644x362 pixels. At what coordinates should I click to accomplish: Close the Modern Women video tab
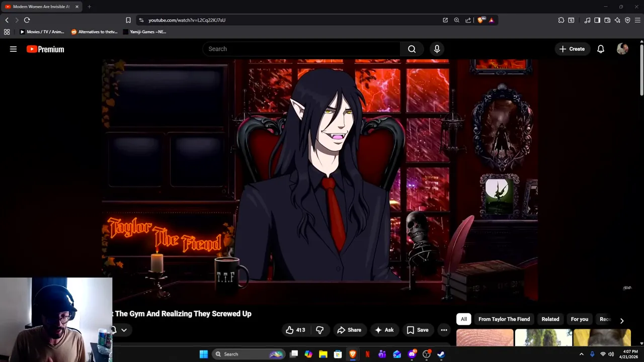point(77,7)
